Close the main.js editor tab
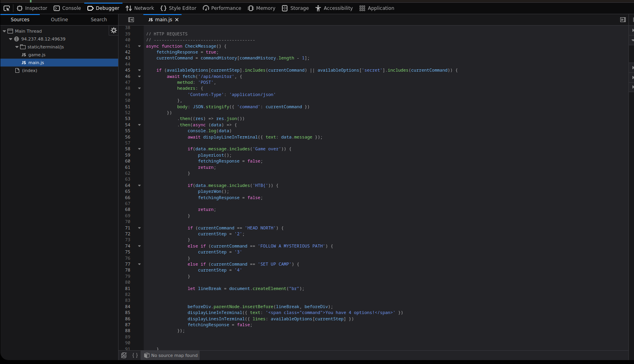 coord(177,20)
